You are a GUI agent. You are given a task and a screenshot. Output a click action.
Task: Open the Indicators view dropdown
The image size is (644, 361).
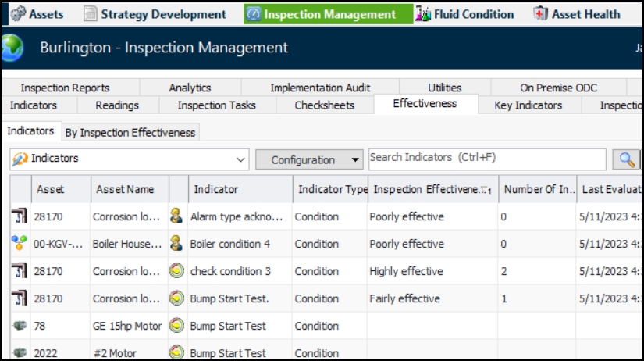(240, 159)
